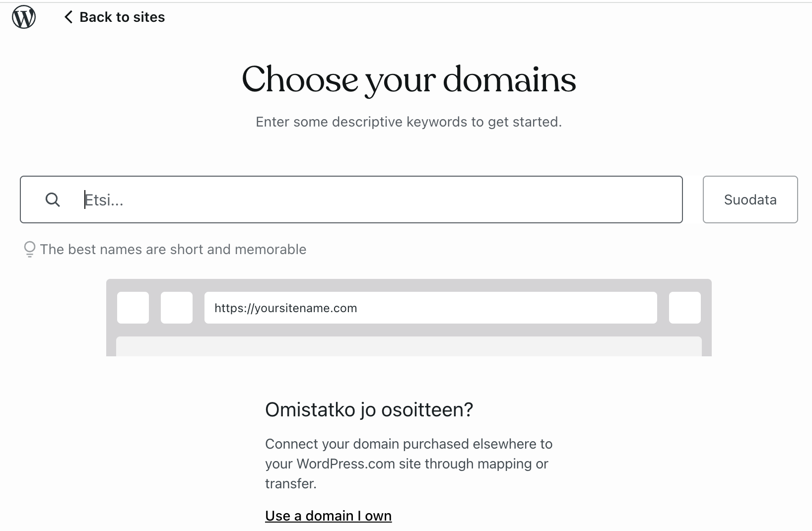The width and height of the screenshot is (812, 531).
Task: Click the back chevron arrow
Action: (x=68, y=17)
